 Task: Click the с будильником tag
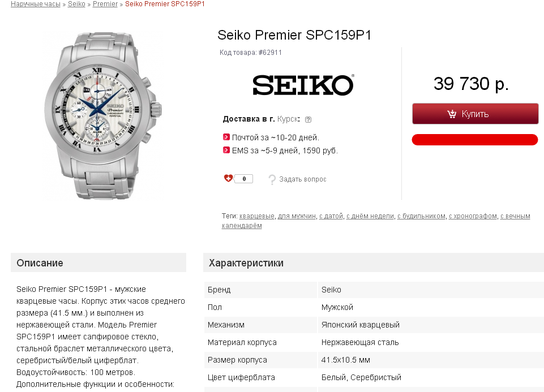click(x=421, y=216)
